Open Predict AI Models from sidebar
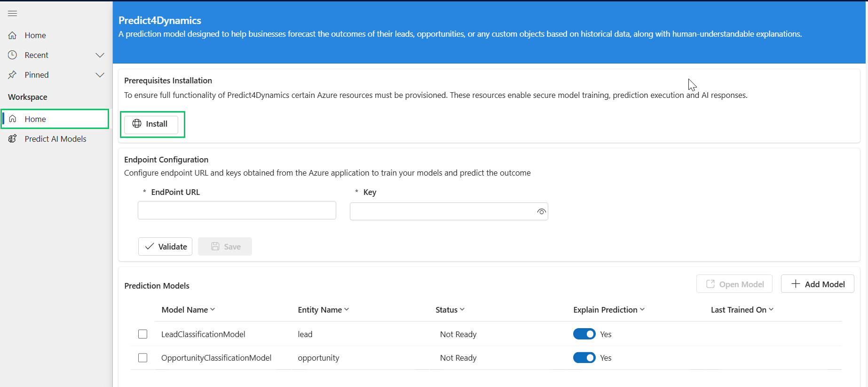The image size is (868, 387). (x=55, y=139)
